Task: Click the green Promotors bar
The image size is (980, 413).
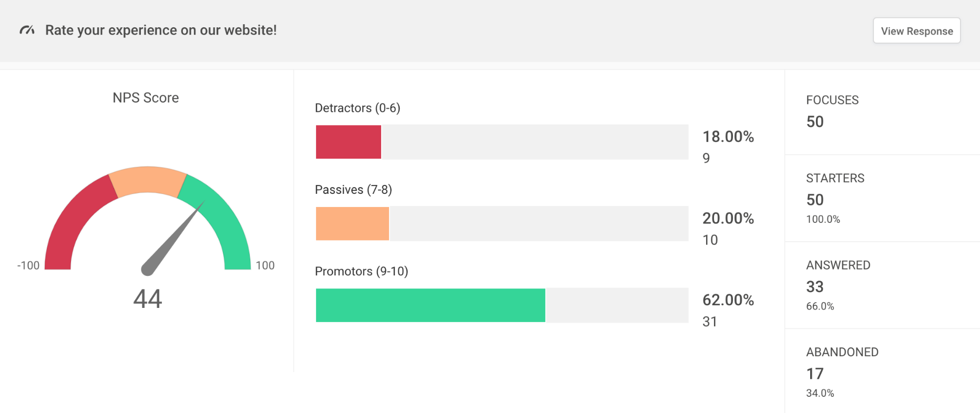Action: click(x=430, y=305)
